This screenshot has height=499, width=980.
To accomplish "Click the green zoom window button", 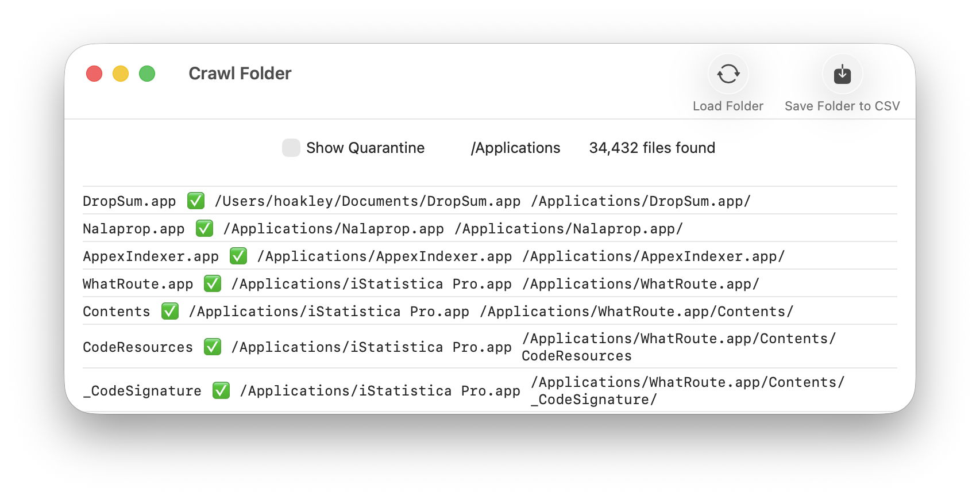I will pyautogui.click(x=147, y=74).
